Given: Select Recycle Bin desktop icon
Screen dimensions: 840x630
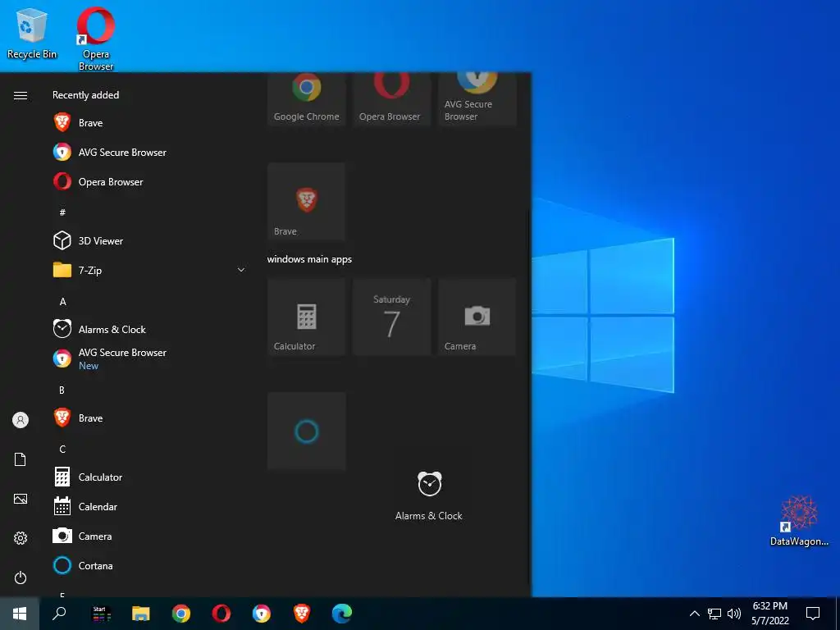Looking at the screenshot, I should (x=32, y=34).
